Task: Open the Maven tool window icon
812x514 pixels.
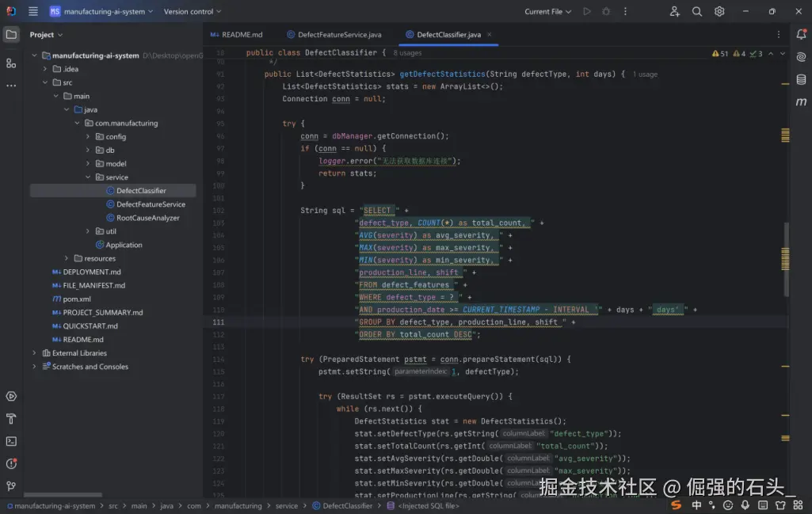Action: 801,102
